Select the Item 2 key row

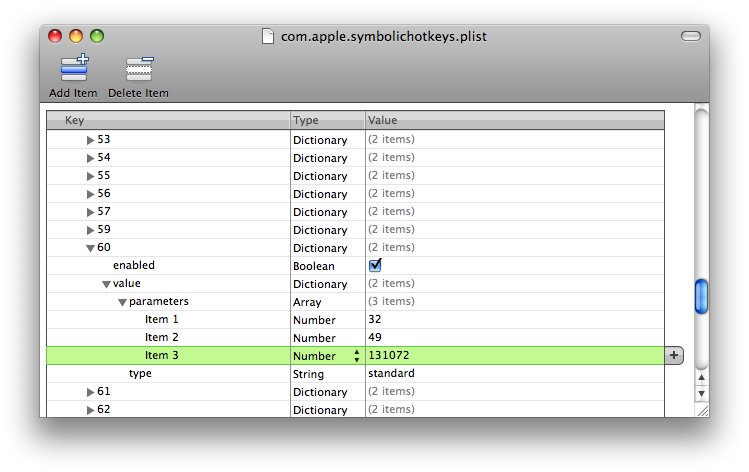(x=161, y=337)
